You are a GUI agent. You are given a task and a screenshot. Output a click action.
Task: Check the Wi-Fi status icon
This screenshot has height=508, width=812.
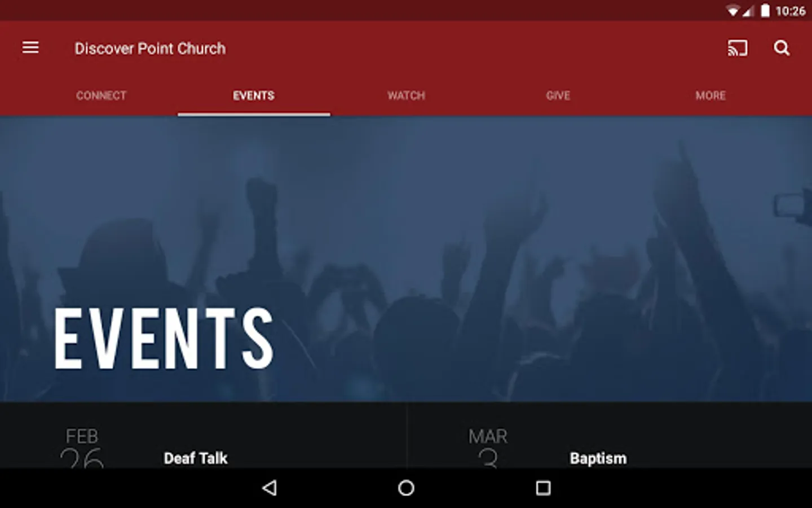(732, 11)
